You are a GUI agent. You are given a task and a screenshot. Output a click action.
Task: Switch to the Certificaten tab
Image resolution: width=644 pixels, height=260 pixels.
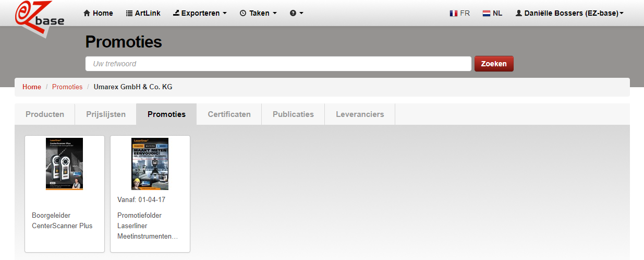pyautogui.click(x=229, y=114)
